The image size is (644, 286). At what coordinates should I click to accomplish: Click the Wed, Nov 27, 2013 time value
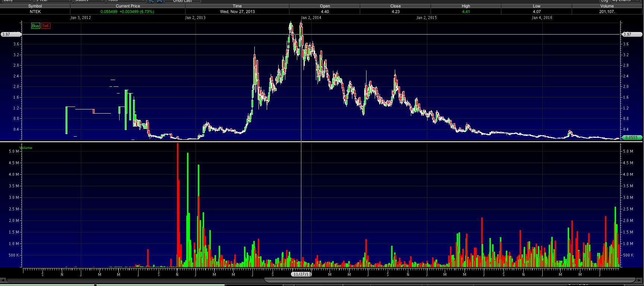pos(237,12)
